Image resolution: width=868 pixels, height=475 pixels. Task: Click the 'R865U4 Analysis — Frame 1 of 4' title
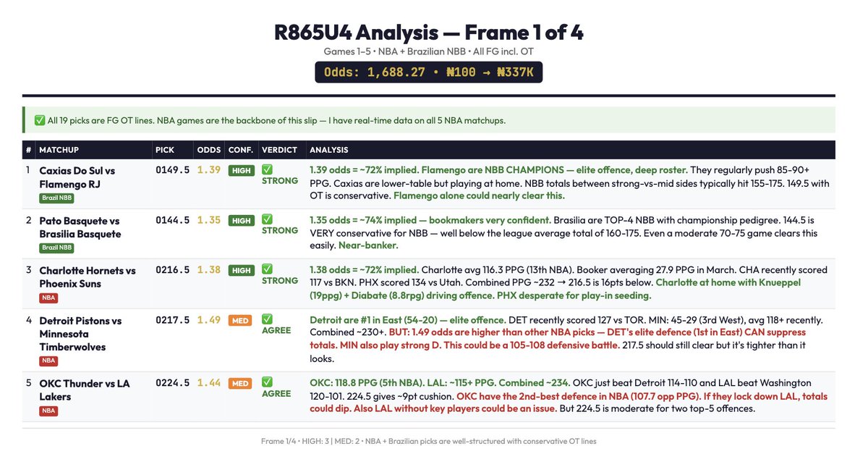(428, 33)
